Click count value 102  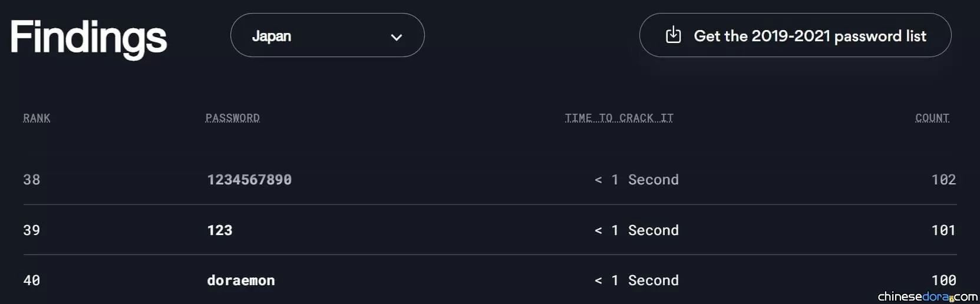point(943,180)
